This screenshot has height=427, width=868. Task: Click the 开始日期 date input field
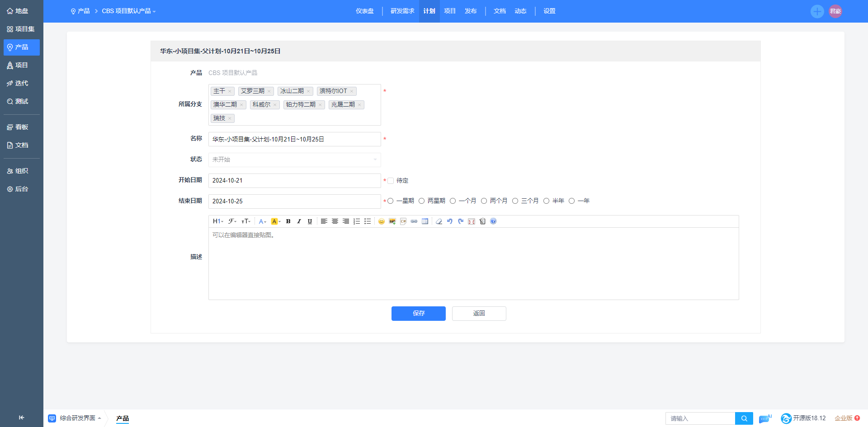pyautogui.click(x=294, y=181)
